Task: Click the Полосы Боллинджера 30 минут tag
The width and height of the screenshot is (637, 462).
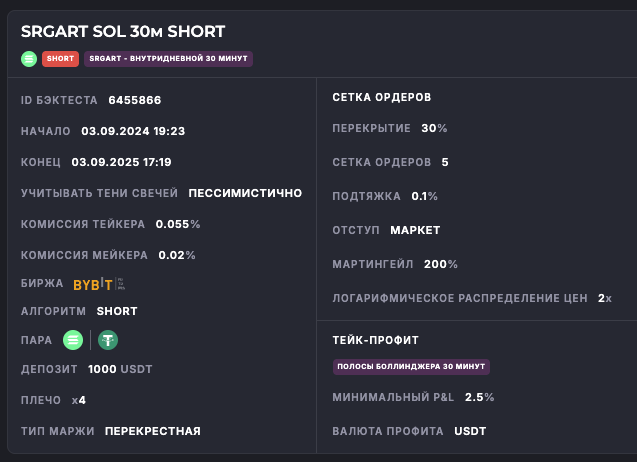Action: pos(411,367)
